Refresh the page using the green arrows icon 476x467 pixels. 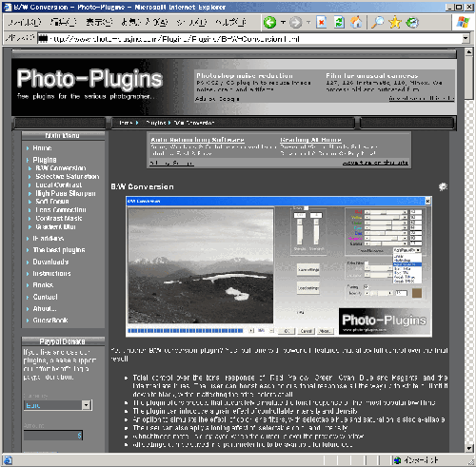[x=339, y=23]
